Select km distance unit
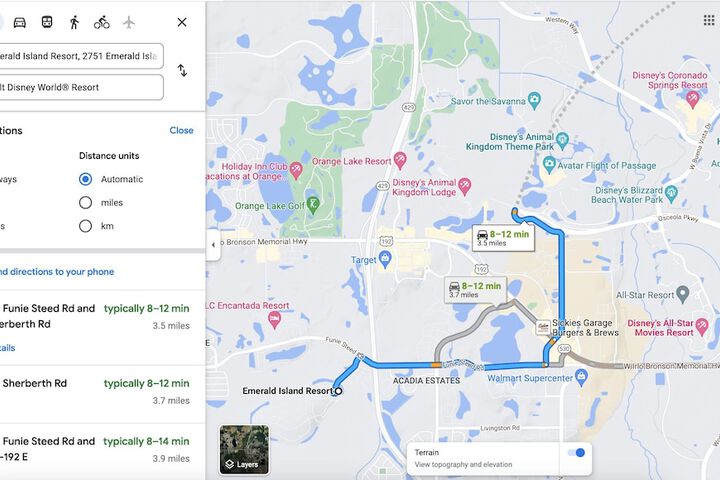 click(85, 226)
